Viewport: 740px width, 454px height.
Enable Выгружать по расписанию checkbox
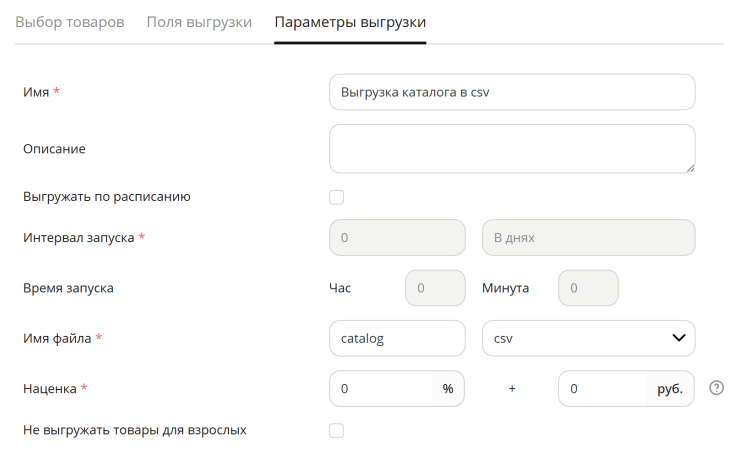[x=336, y=197]
